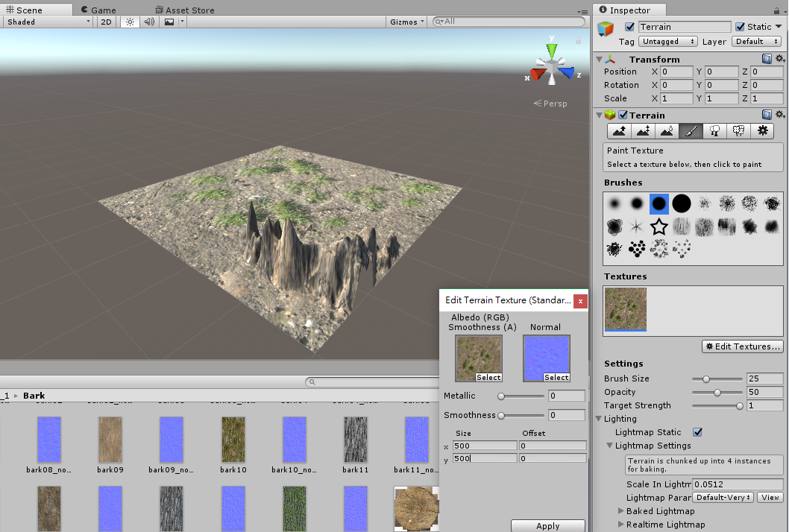This screenshot has height=532, width=789.
Task: Open the Gizmos dropdown
Action: pos(407,22)
